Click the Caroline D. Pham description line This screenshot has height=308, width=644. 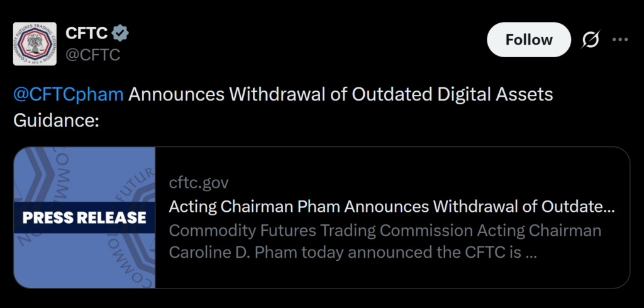pyautogui.click(x=352, y=253)
